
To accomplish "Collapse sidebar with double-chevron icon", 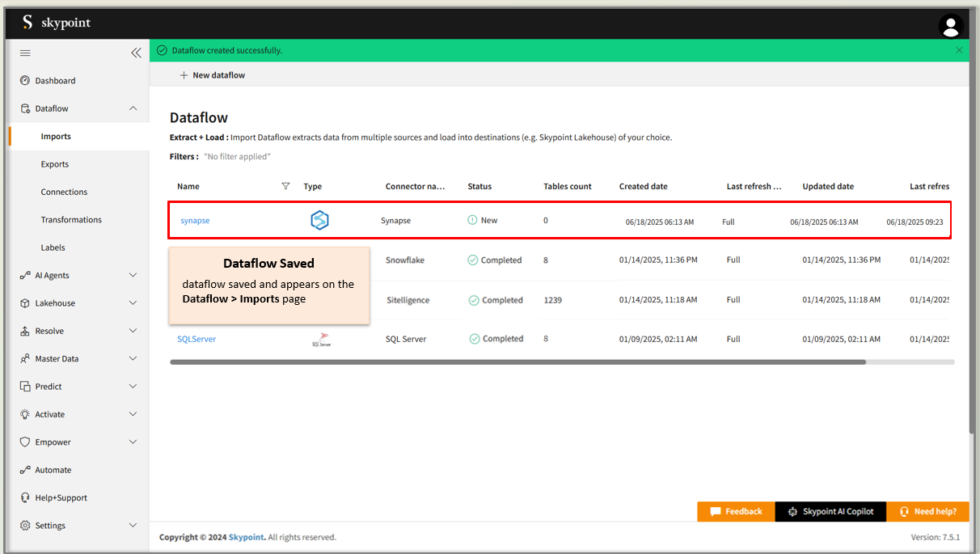I will (136, 53).
